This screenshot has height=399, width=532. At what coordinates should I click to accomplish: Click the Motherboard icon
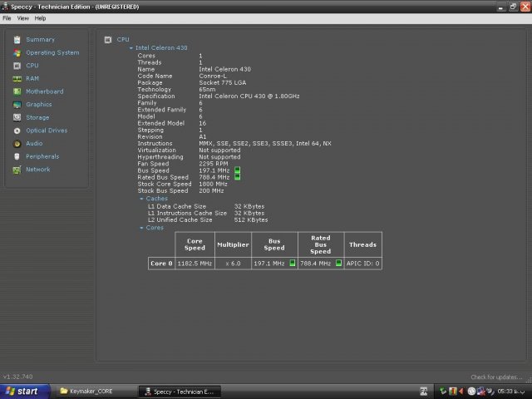pos(17,91)
